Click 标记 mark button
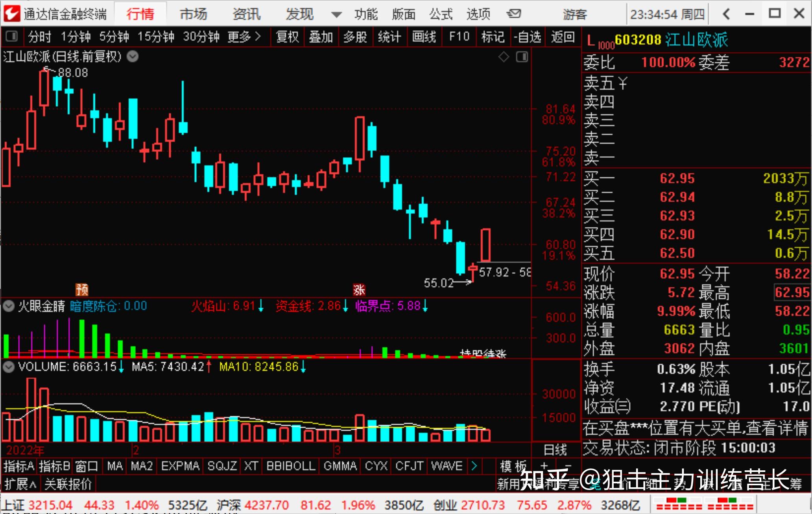Screen dimensions: 812x514 (x=493, y=37)
